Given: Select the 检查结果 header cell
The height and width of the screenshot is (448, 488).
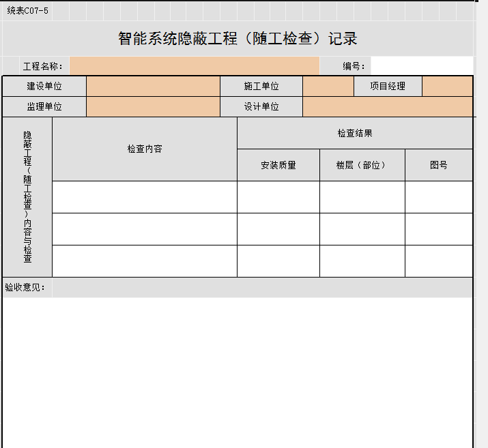Looking at the screenshot, I should coord(354,134).
